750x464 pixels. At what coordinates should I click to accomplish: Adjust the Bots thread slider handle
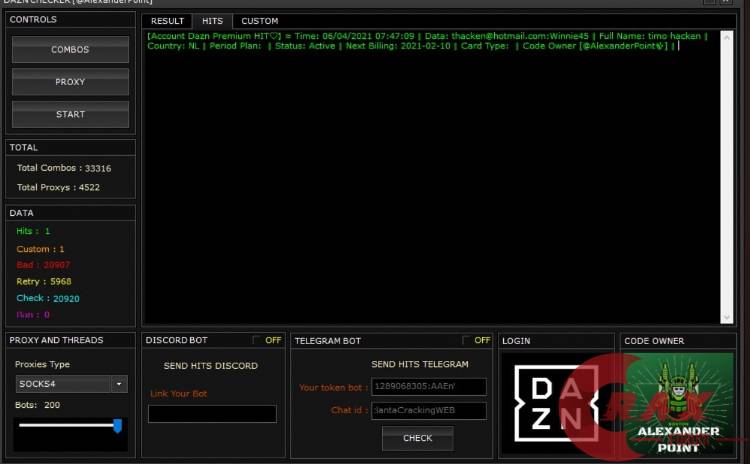pyautogui.click(x=117, y=425)
